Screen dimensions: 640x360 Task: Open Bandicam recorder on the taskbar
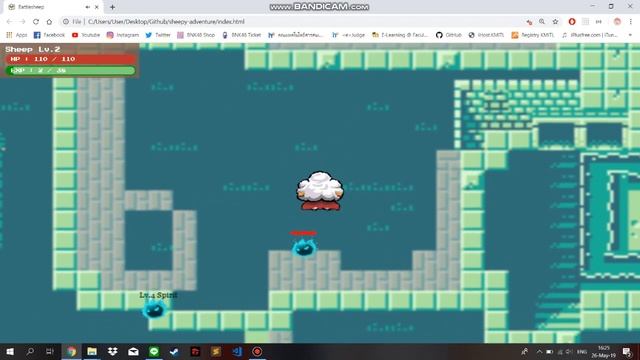257,351
